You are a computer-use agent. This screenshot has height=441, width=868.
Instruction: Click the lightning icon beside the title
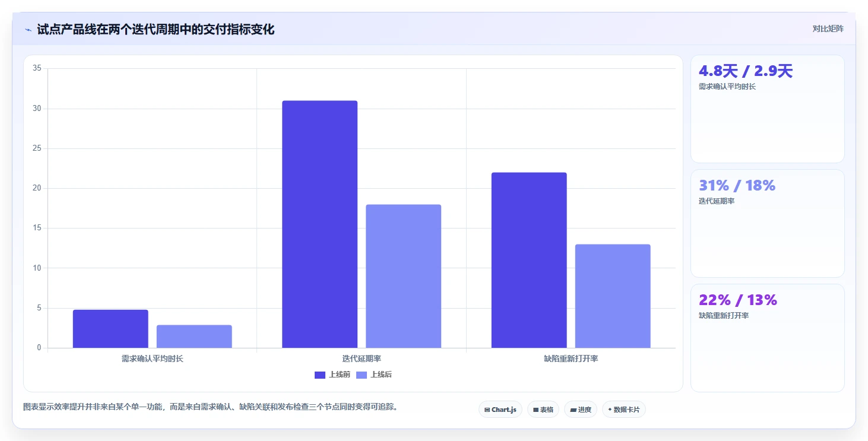[x=28, y=30]
